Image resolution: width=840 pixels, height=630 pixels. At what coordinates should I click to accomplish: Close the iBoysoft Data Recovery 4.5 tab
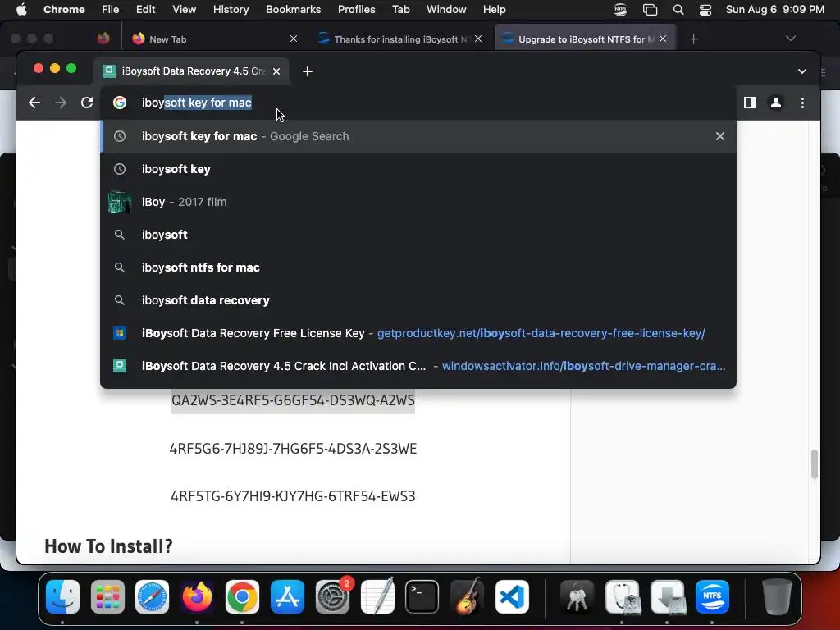276,71
